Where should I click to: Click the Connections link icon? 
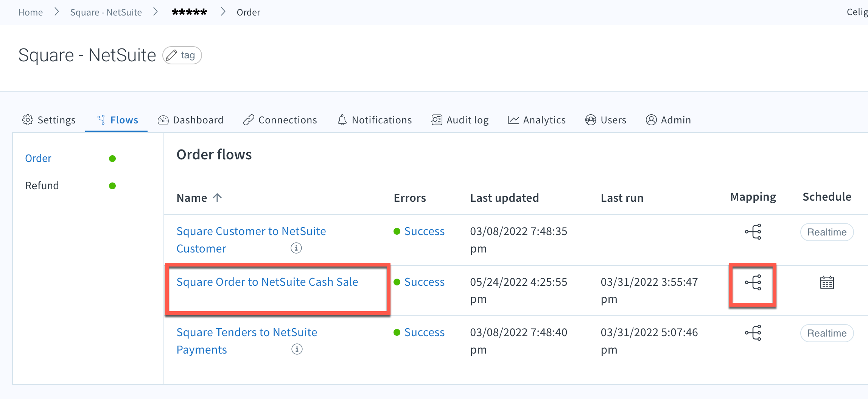[x=249, y=120]
